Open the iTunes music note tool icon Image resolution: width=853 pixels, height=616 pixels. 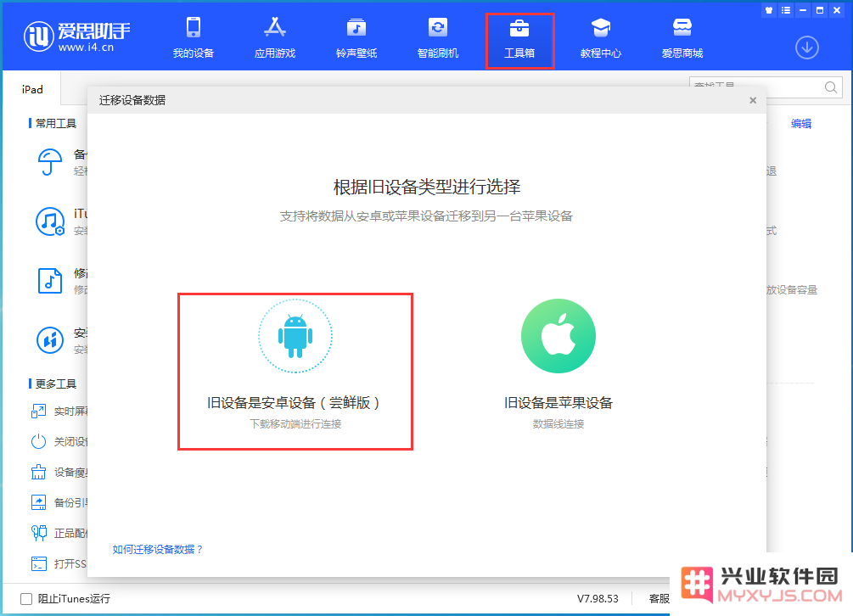pyautogui.click(x=49, y=221)
